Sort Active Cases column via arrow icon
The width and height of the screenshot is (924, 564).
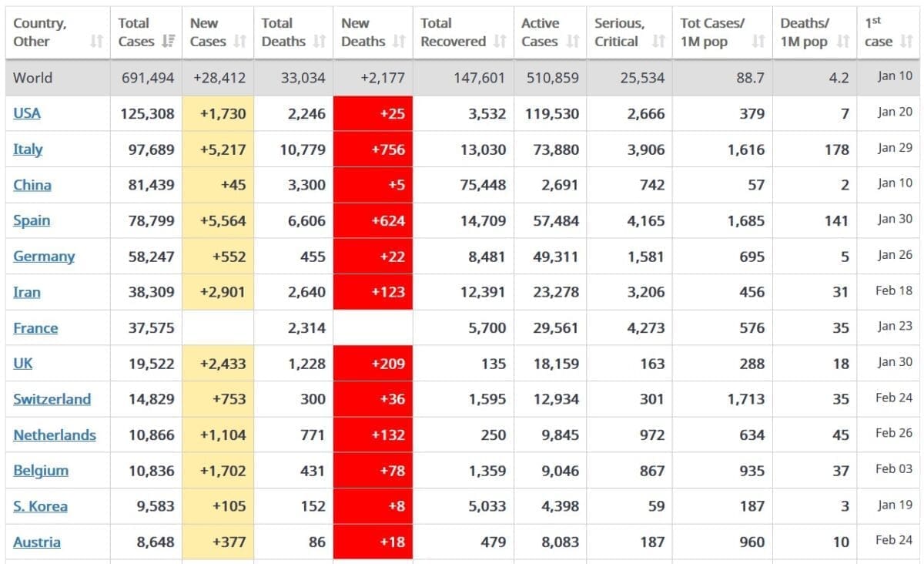[x=573, y=42]
